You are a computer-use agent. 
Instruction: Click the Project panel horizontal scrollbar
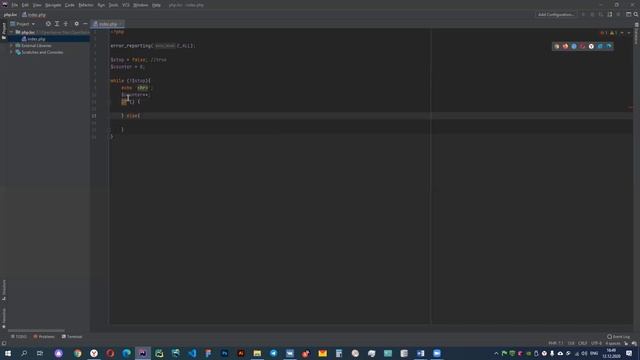tap(36, 330)
